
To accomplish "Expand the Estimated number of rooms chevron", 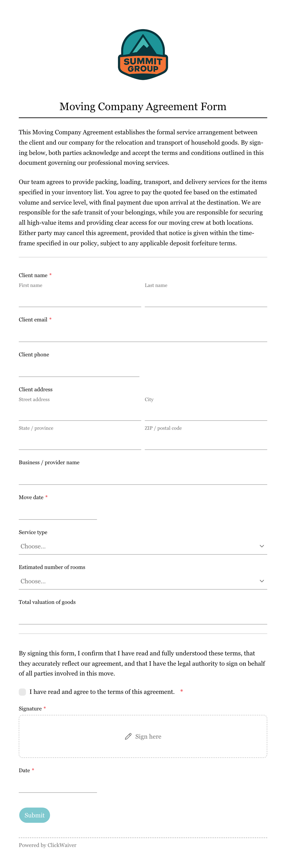I will point(262,581).
